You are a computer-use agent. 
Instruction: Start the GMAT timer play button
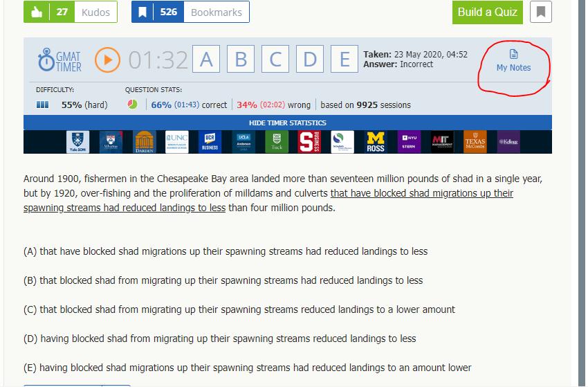[107, 60]
